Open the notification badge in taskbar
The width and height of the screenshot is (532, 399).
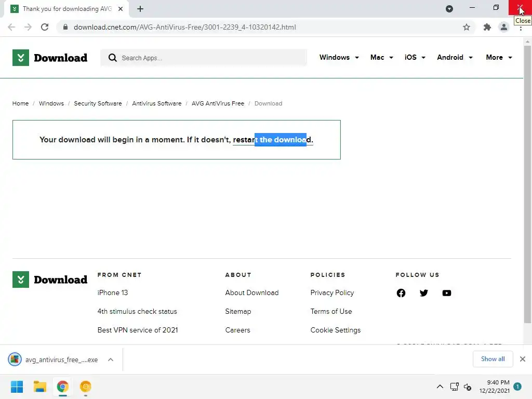517,386
